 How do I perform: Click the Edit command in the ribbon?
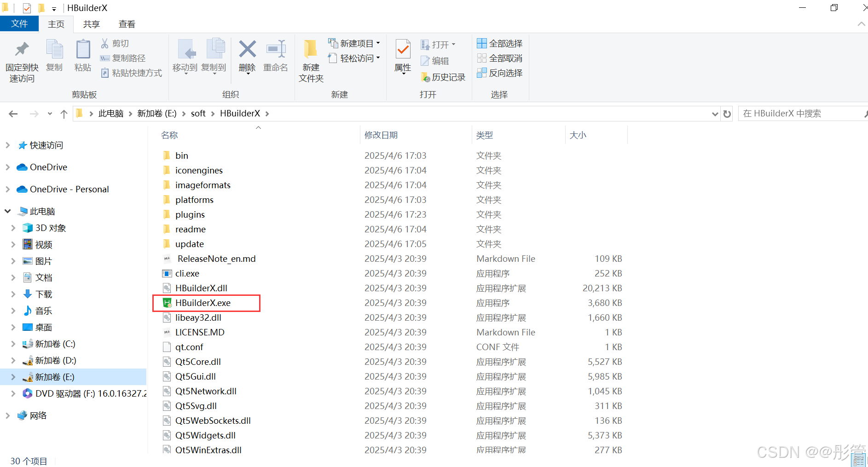point(435,61)
